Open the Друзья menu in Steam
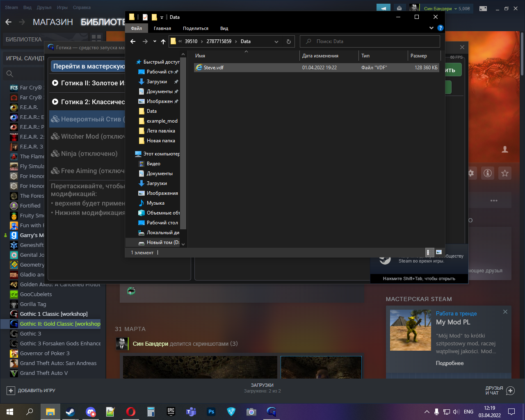Image resolution: width=525 pixels, height=420 pixels. coord(44,7)
